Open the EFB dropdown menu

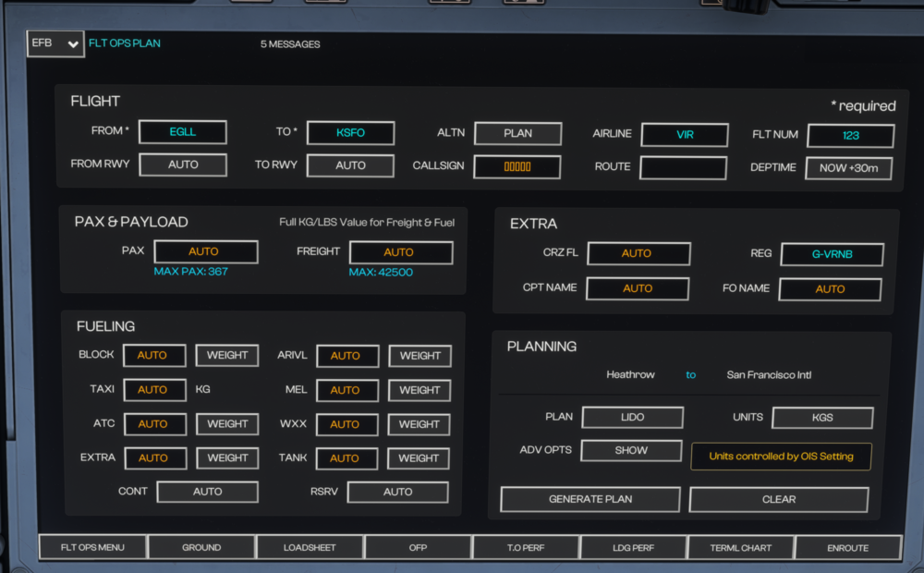click(x=55, y=43)
